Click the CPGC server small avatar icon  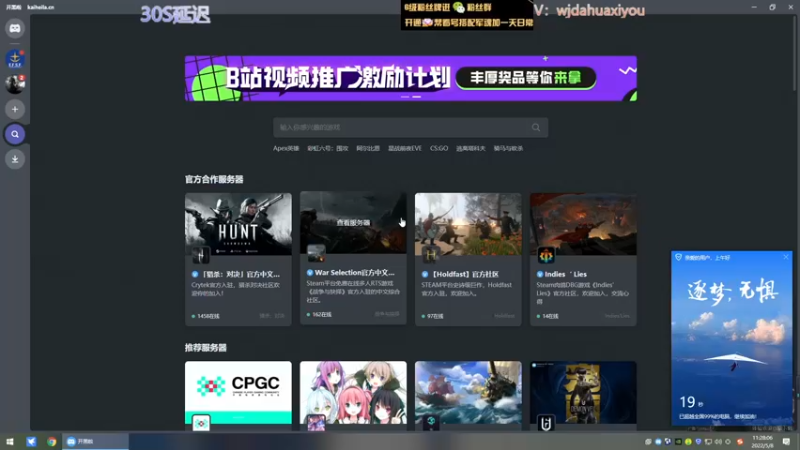[201, 422]
